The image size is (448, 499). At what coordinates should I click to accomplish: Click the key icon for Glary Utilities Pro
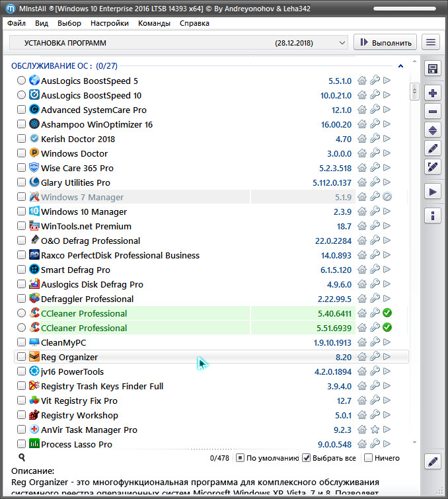pyautogui.click(x=375, y=183)
